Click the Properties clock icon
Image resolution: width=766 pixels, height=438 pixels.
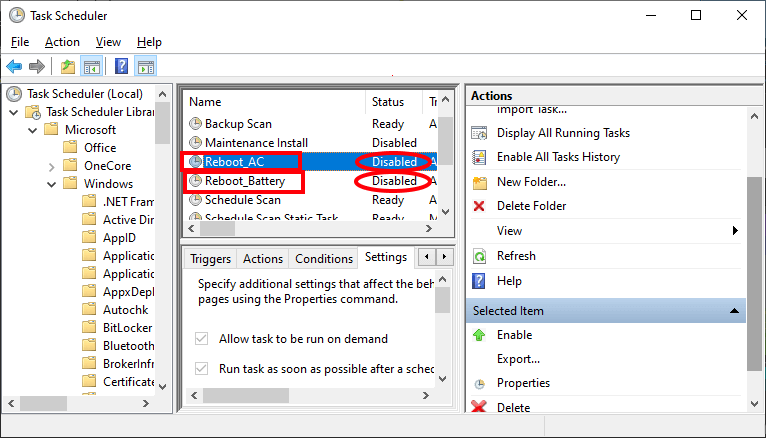pos(480,384)
